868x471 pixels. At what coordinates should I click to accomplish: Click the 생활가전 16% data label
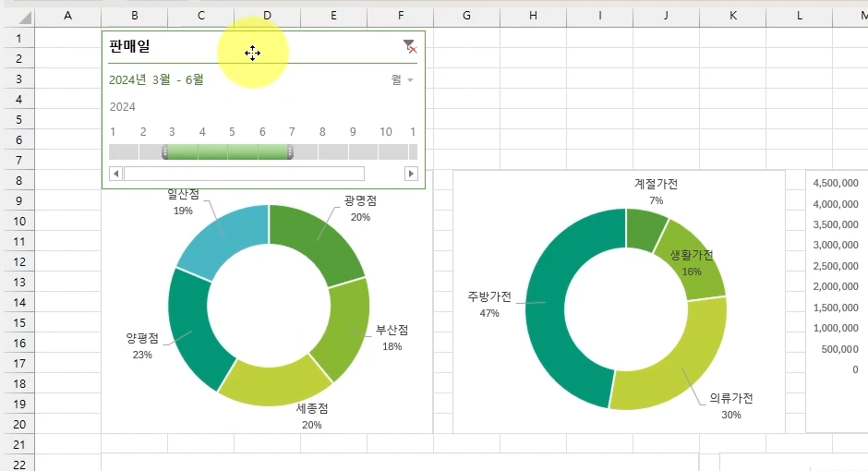(x=692, y=263)
